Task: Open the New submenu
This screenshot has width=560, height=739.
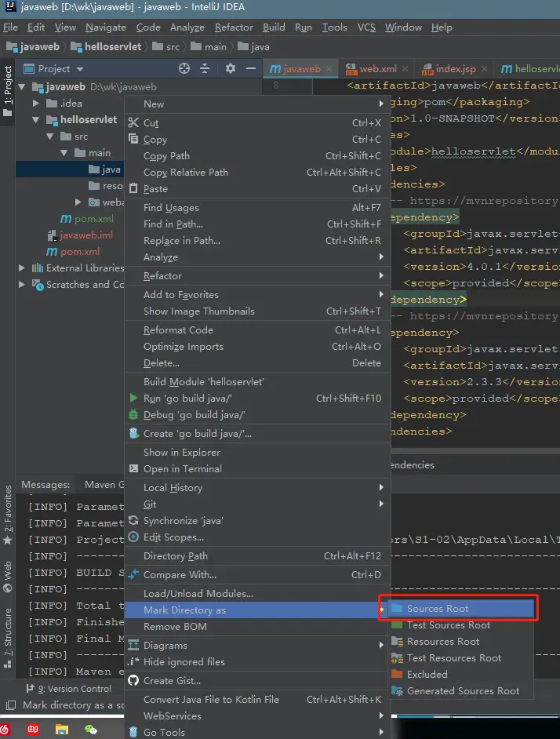Action: pyautogui.click(x=257, y=104)
